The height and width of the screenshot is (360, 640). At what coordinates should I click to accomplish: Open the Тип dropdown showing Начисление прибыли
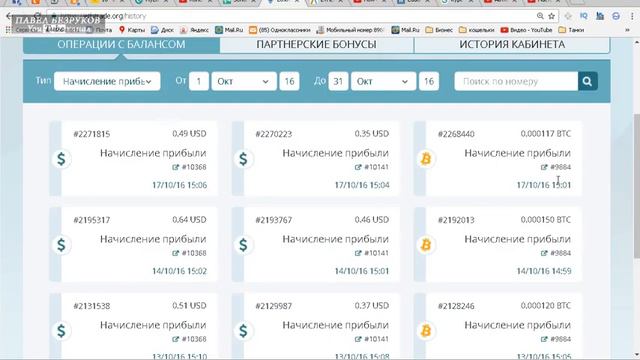pyautogui.click(x=107, y=81)
